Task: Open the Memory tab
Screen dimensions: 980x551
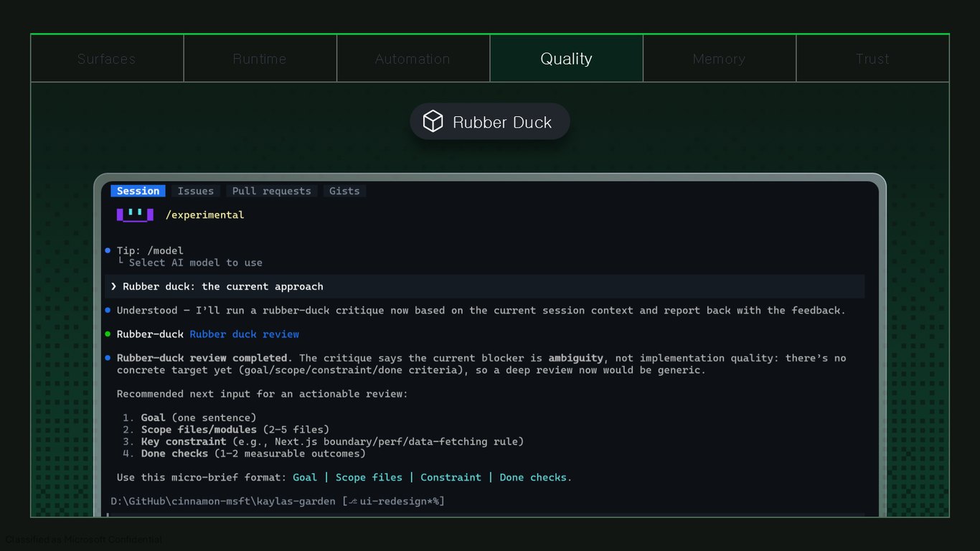Action: click(720, 59)
